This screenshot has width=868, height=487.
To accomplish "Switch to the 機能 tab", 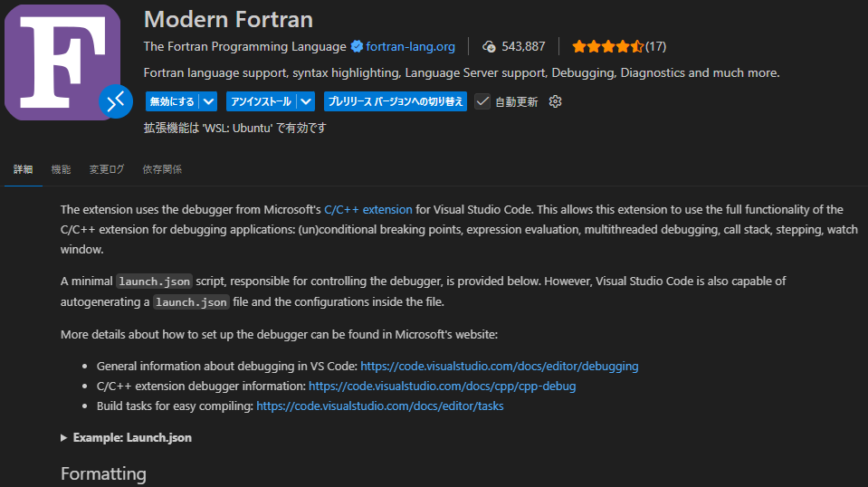I will [x=61, y=169].
